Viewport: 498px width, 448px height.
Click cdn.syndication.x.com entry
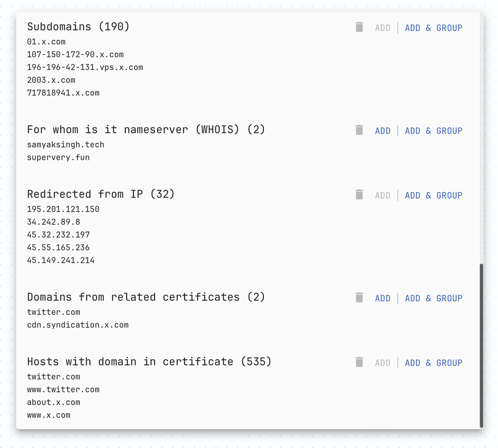tap(78, 325)
